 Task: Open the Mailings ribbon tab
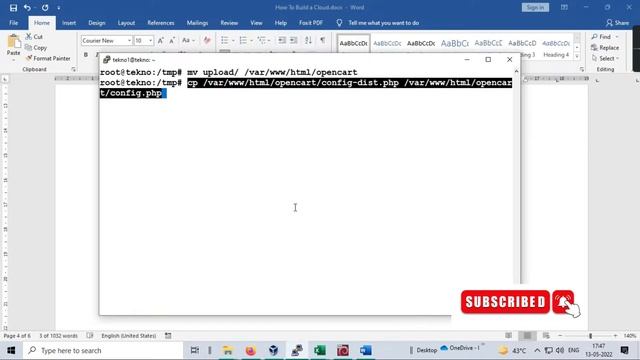point(197,23)
